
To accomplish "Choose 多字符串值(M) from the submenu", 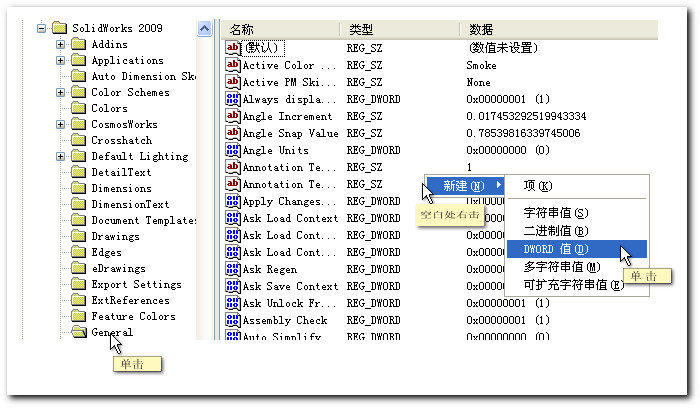I will click(x=577, y=267).
